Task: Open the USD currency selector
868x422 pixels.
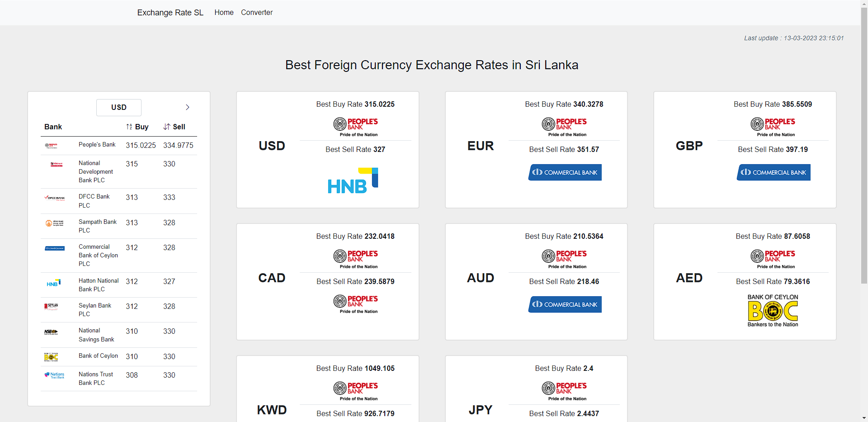Action: pos(119,107)
